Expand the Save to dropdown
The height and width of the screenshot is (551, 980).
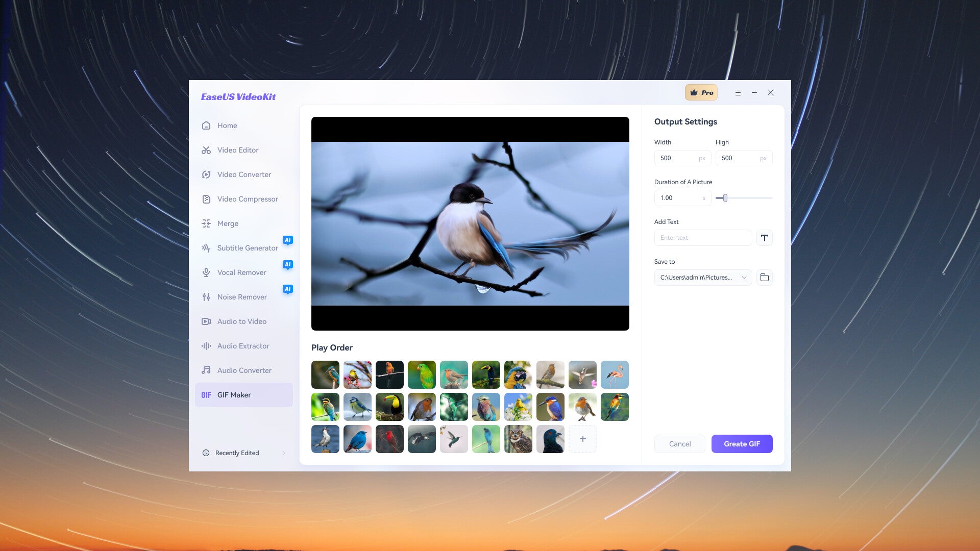tap(743, 277)
